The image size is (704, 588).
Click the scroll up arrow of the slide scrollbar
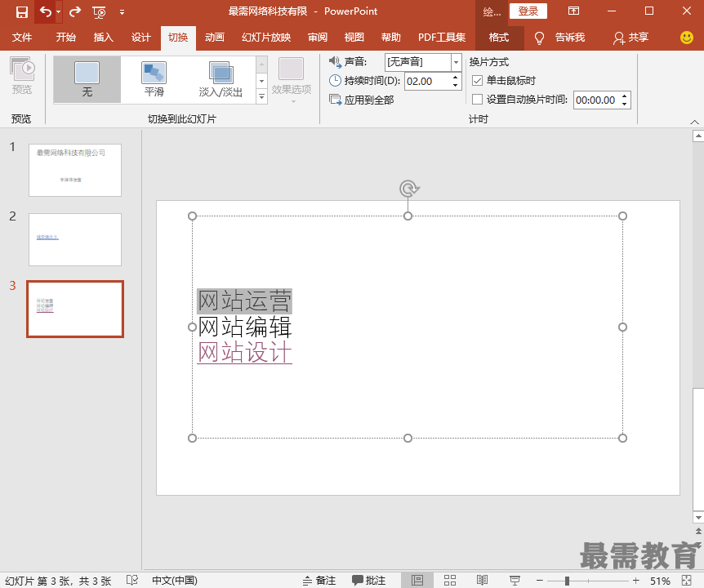coord(698,136)
